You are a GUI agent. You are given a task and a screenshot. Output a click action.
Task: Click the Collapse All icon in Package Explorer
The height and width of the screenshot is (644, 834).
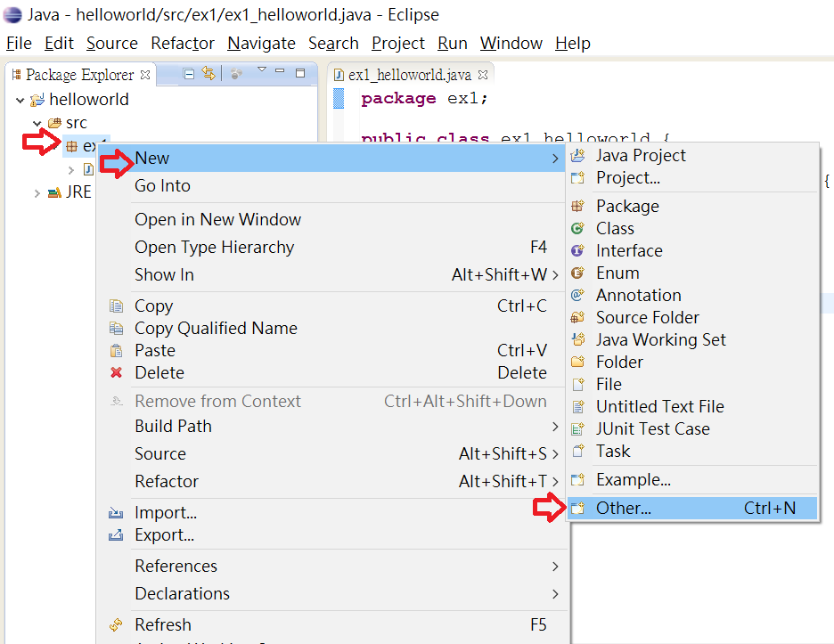[x=188, y=74]
